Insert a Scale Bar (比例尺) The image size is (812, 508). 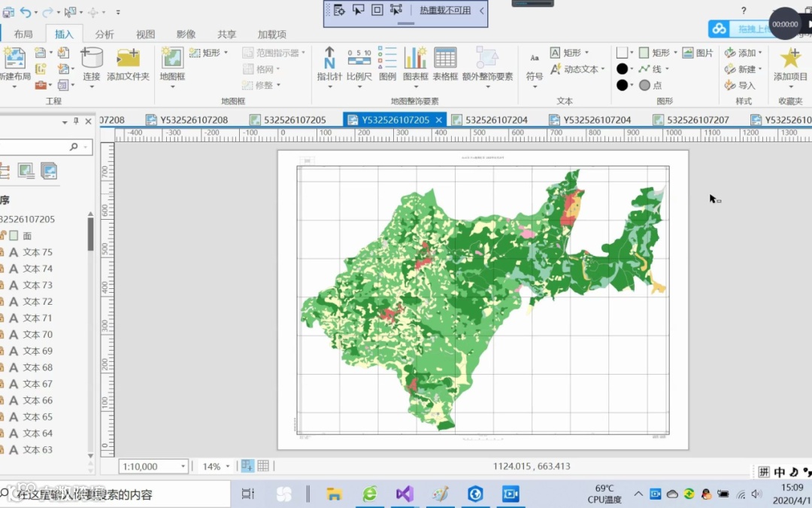coord(359,60)
